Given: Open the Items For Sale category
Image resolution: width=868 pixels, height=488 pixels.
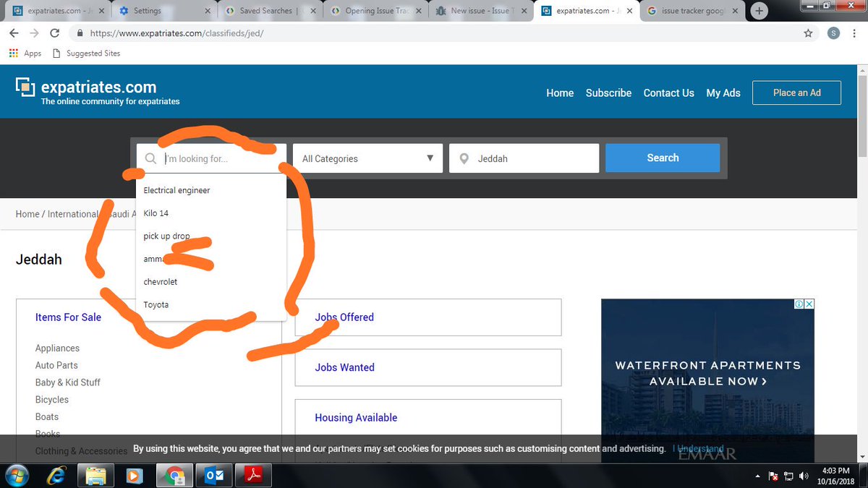Looking at the screenshot, I should pos(68,317).
